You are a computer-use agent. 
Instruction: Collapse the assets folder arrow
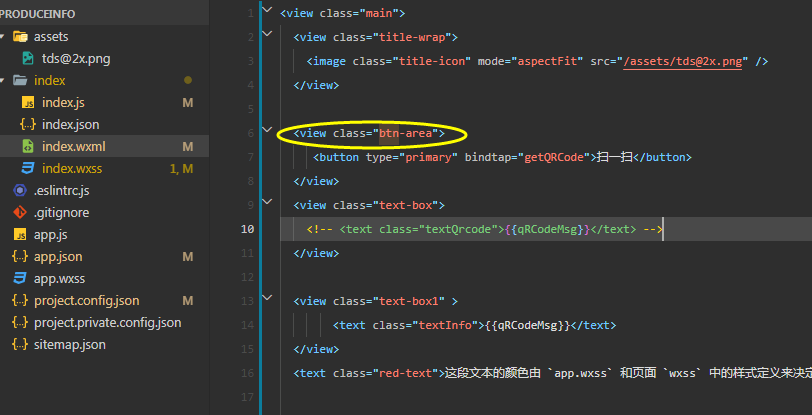coord(3,37)
